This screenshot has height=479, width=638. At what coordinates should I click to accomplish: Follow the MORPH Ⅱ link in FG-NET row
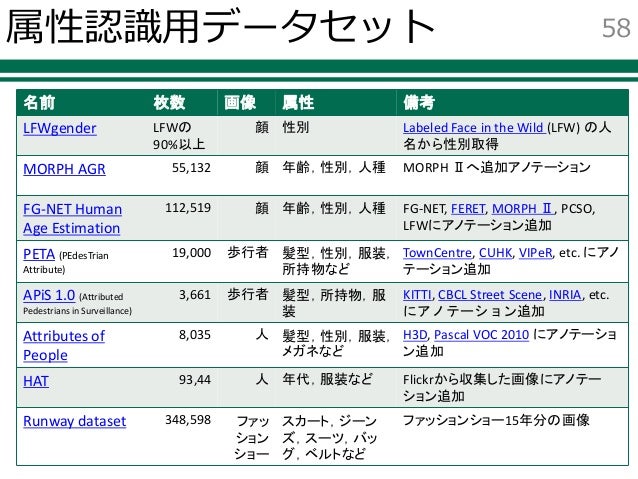[522, 209]
